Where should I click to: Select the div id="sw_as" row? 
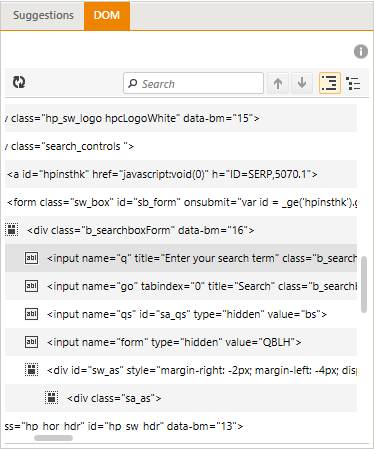pos(181,370)
